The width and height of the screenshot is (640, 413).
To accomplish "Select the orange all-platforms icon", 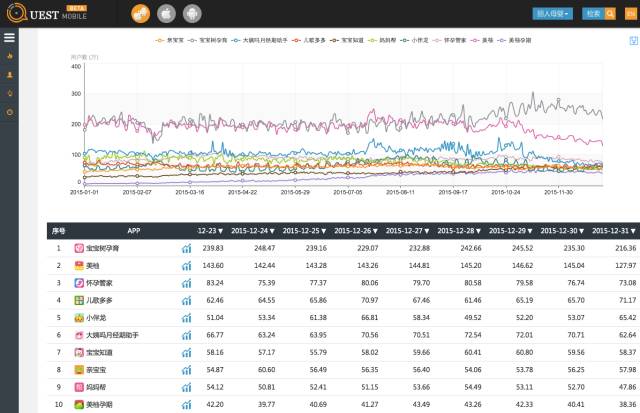I will click(140, 14).
